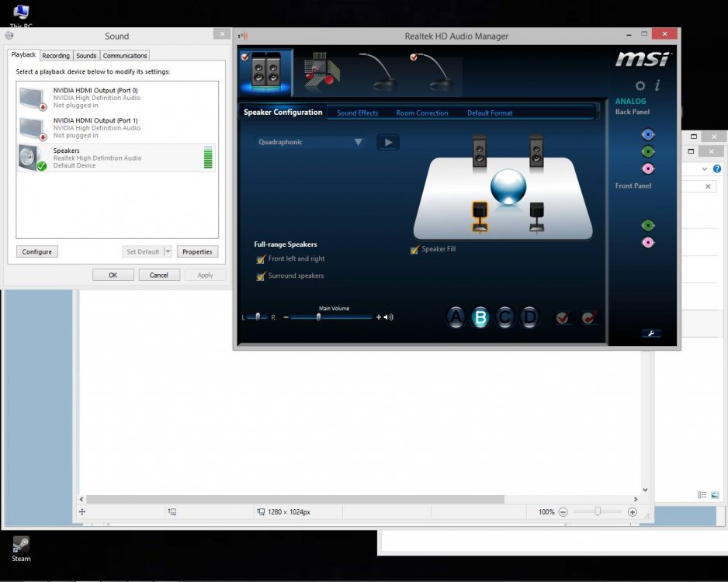Select NVIDIA HDMI Output (Port 1) device
Image resolution: width=728 pixels, height=582 pixels.
point(117,127)
